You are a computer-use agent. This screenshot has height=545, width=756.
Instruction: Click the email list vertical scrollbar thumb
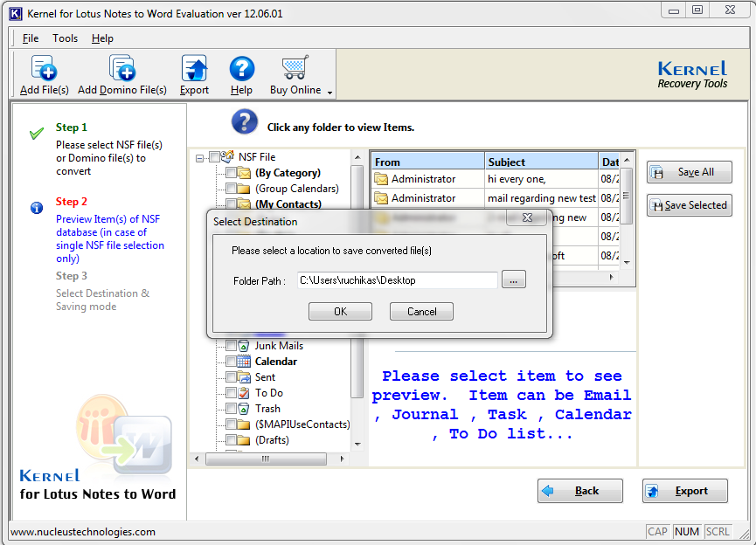point(627,196)
